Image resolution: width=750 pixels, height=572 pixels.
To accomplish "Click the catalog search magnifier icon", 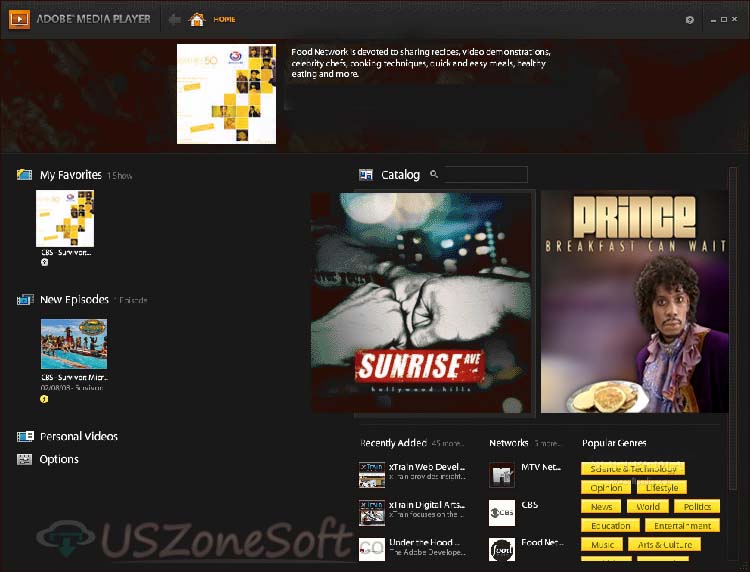I will tap(434, 174).
